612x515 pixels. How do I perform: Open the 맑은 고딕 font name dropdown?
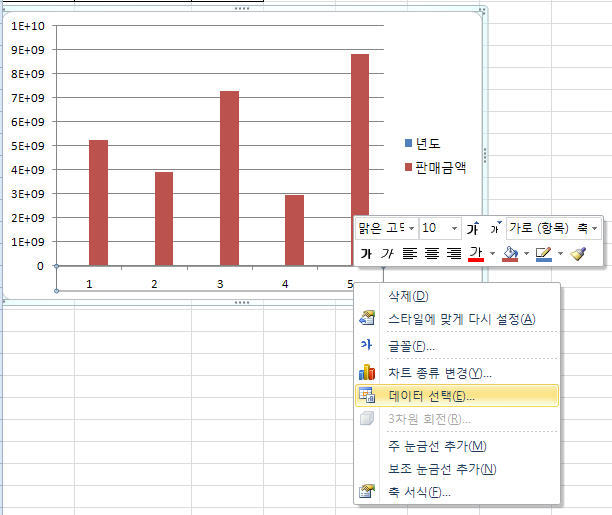point(411,228)
